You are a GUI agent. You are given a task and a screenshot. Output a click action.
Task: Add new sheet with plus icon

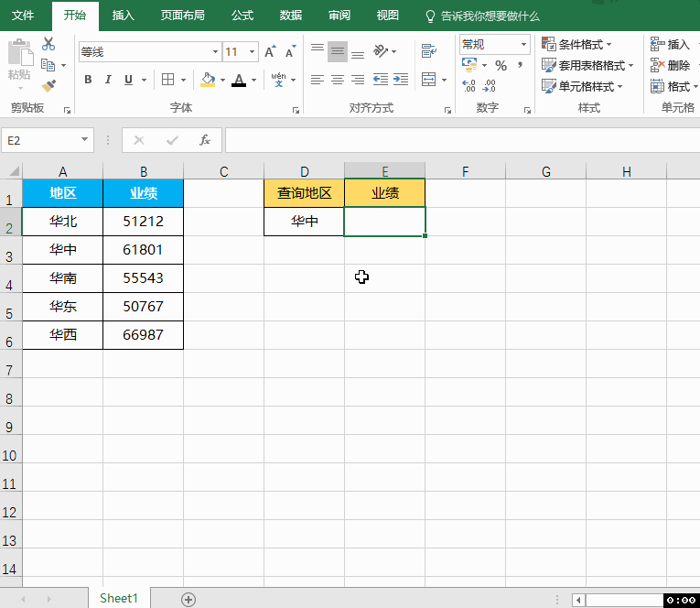click(x=188, y=600)
